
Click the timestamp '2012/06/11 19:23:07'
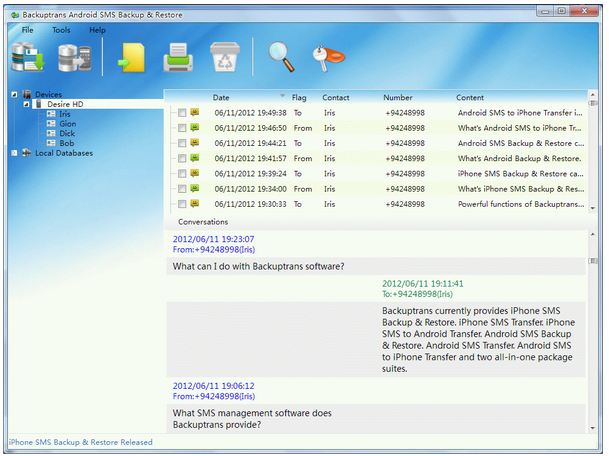tap(213, 239)
